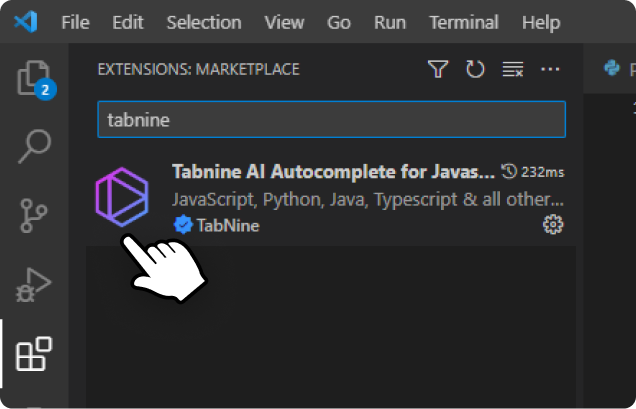Screen dimensions: 636x409
Task: Open the Selection menu
Action: [x=204, y=22]
